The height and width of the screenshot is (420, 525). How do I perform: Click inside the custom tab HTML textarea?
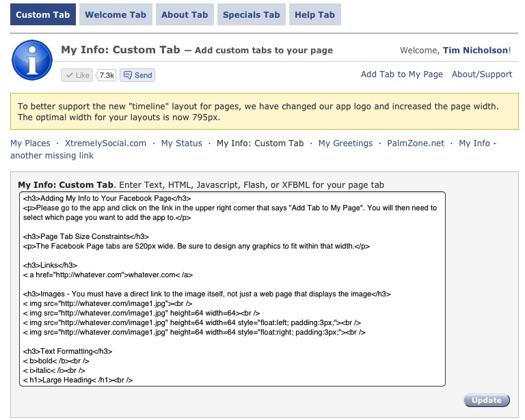pyautogui.click(x=232, y=289)
